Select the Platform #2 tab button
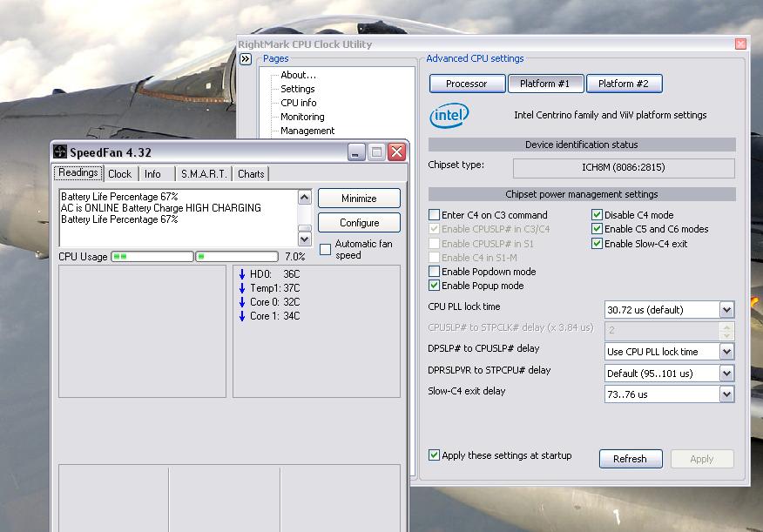The height and width of the screenshot is (532, 763). coord(624,84)
